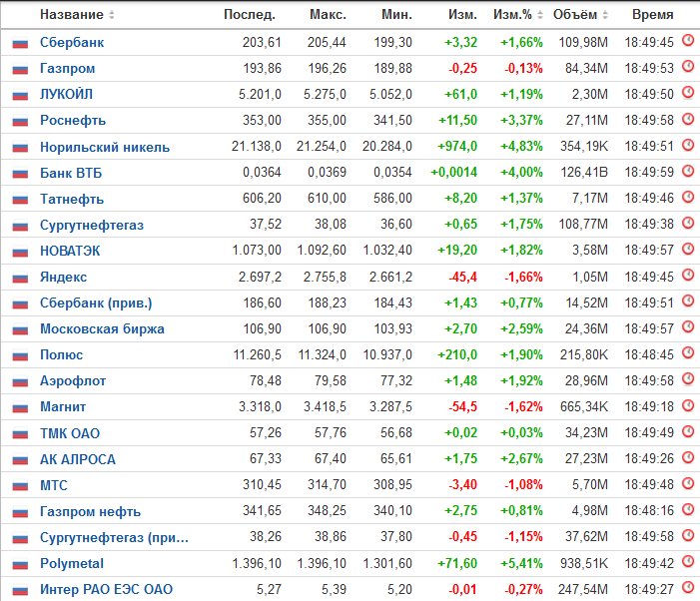The image size is (700, 601).
Task: Click the clock icon in Татнефть row
Action: point(688,197)
